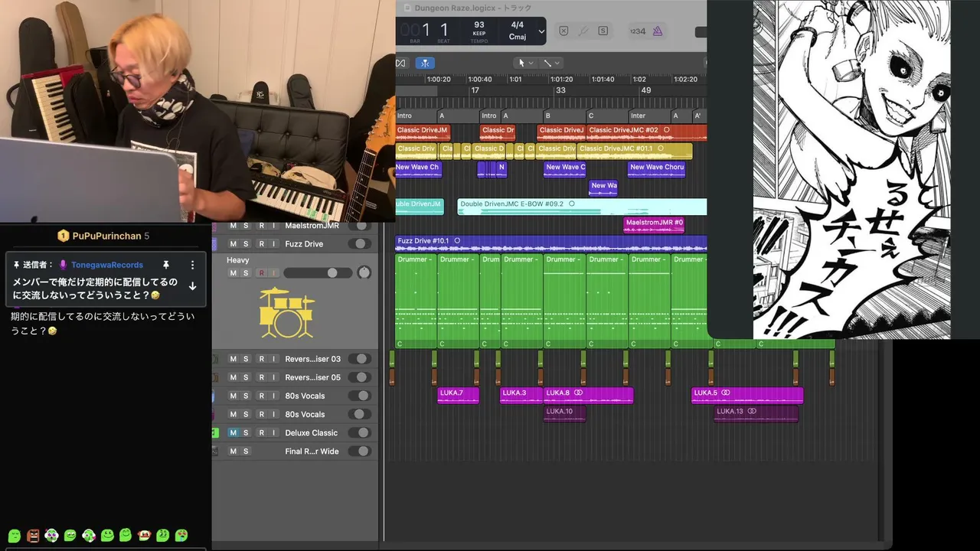980x551 pixels.
Task: Select the LUKA.5 vocal region
Action: pyautogui.click(x=747, y=396)
